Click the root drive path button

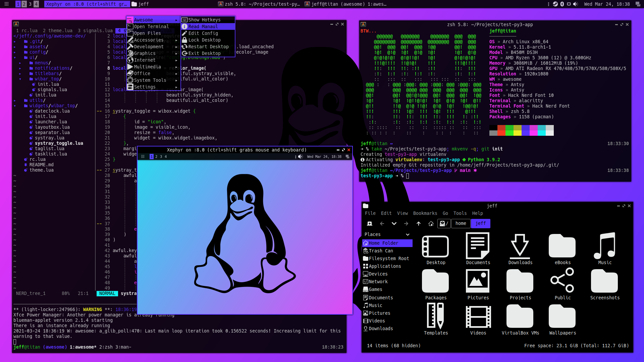[444, 224]
